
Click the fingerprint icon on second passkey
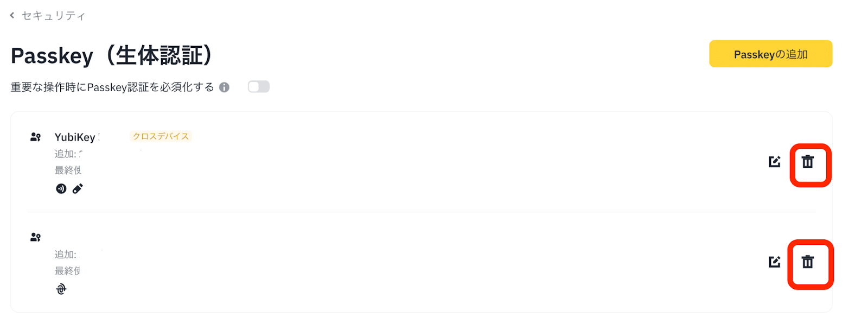(x=61, y=289)
